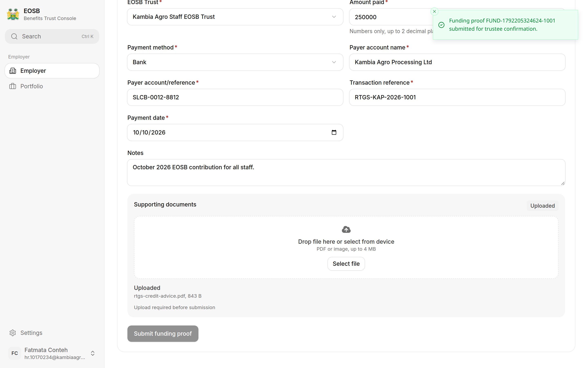Click the Supporting documents heading
Image resolution: width=588 pixels, height=368 pixels.
pyautogui.click(x=165, y=204)
